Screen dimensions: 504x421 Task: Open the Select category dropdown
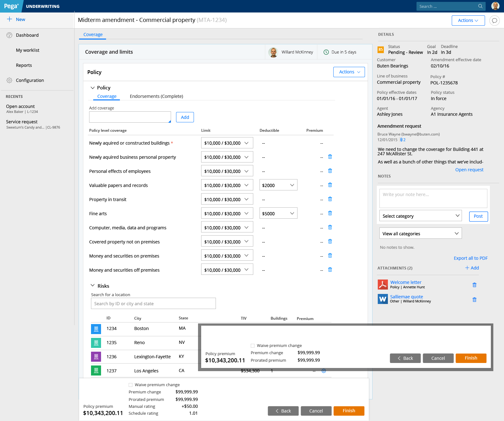[x=420, y=216]
